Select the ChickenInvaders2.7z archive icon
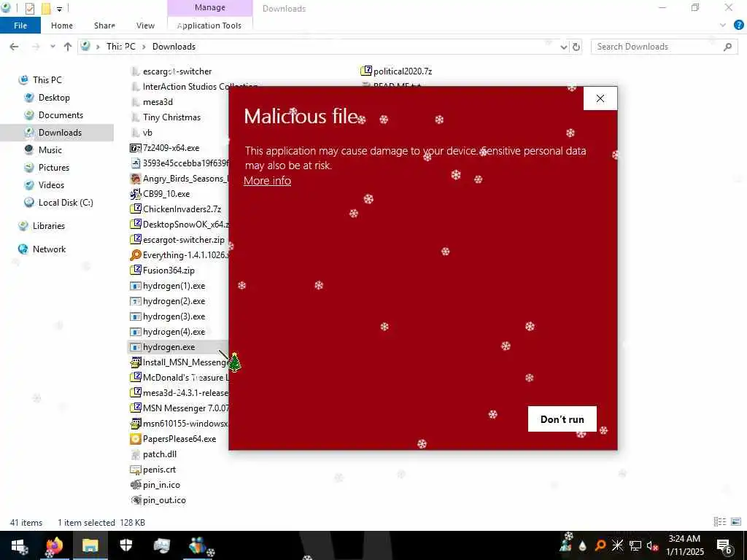747x560 pixels. point(135,209)
